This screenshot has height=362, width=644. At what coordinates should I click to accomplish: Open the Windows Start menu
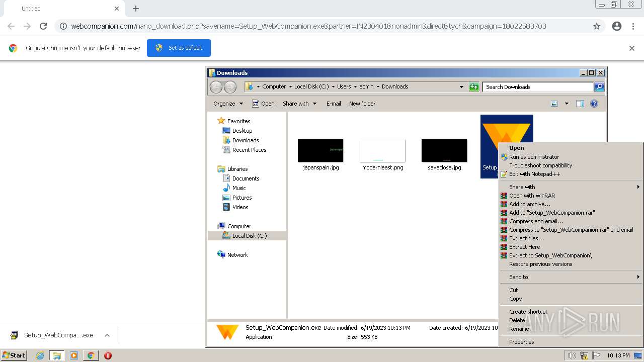pos(14,355)
